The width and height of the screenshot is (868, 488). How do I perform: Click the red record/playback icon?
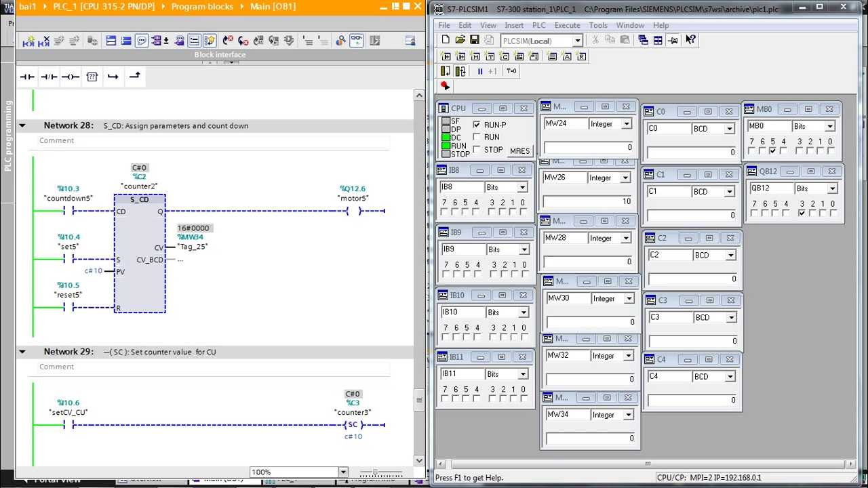point(445,86)
